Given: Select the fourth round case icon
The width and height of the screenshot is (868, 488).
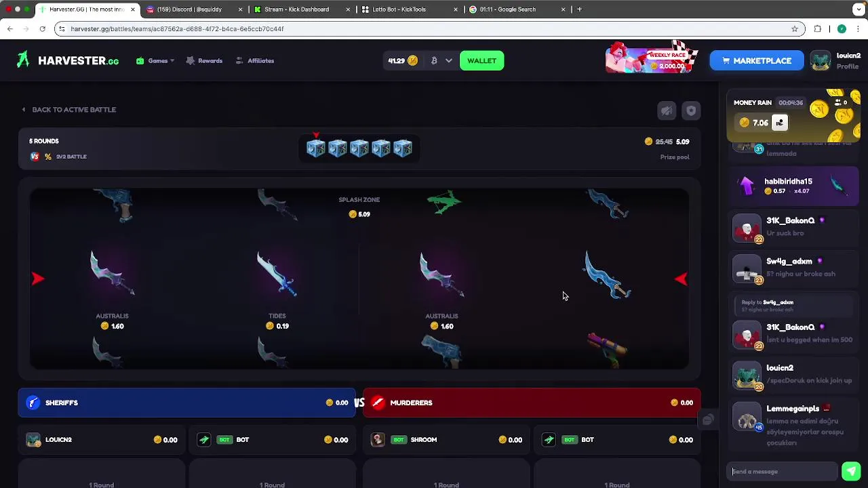Looking at the screenshot, I should click(381, 148).
